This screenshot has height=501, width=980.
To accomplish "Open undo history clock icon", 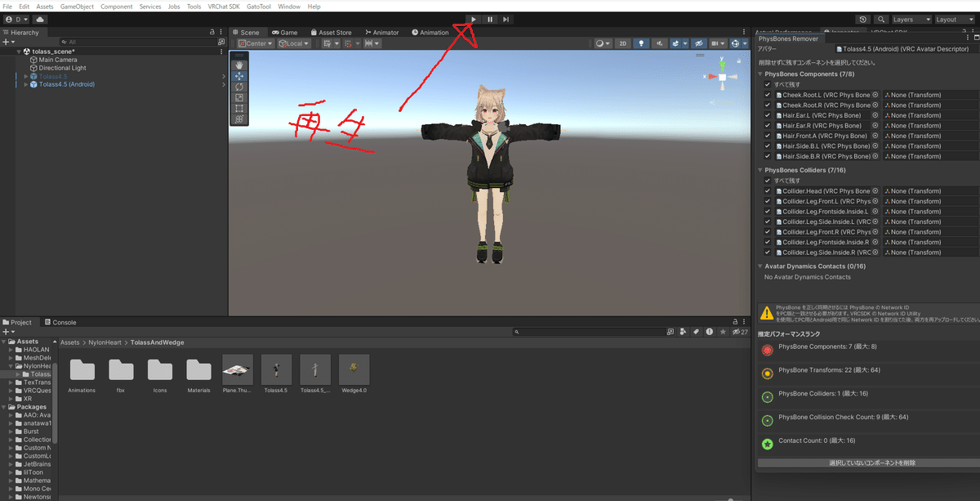I will tap(863, 19).
